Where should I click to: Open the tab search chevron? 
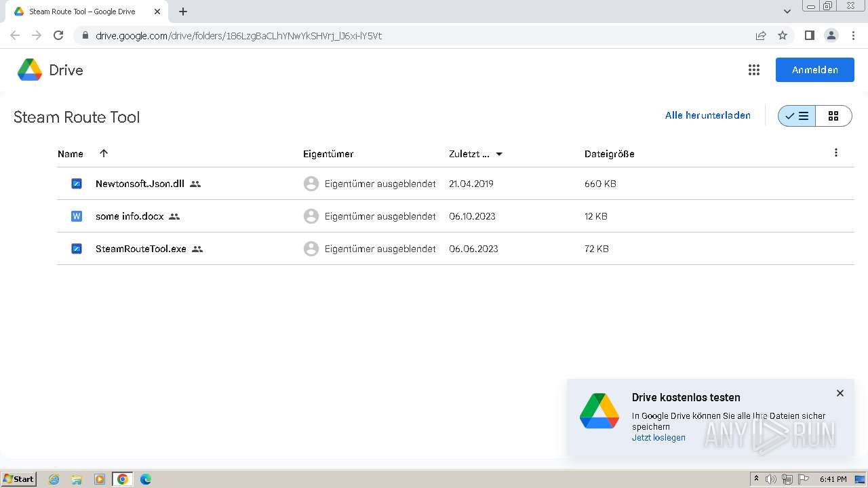(787, 12)
